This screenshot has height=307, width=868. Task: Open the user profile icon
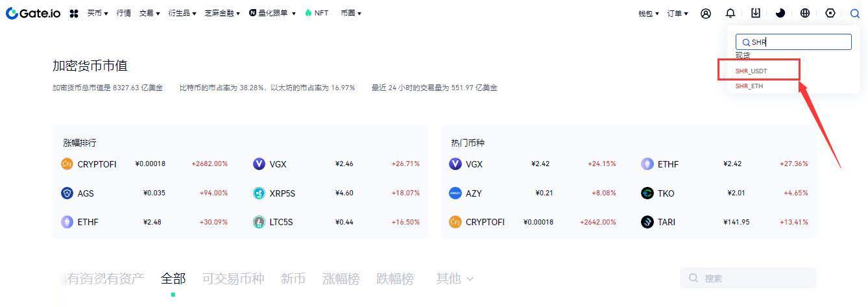tap(706, 13)
